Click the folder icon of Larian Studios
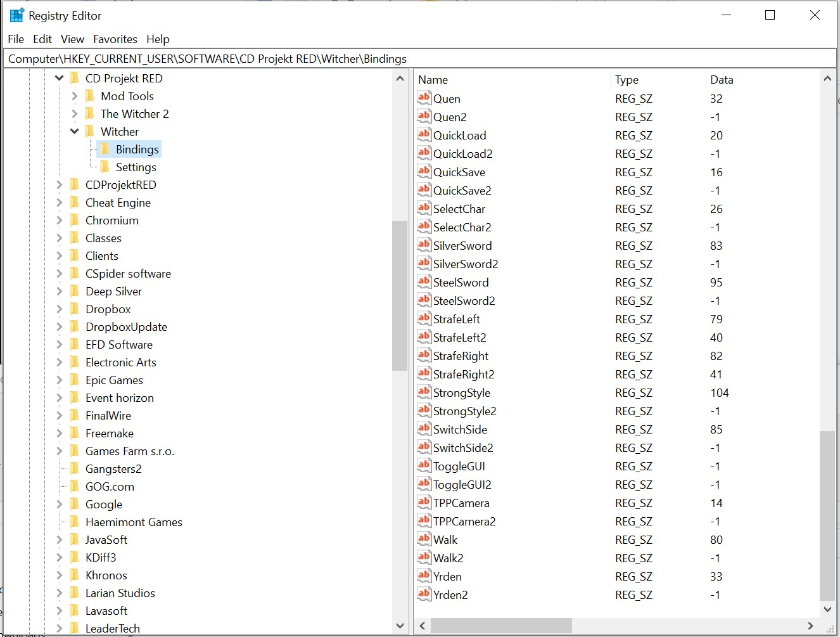840x637 pixels. (x=75, y=593)
